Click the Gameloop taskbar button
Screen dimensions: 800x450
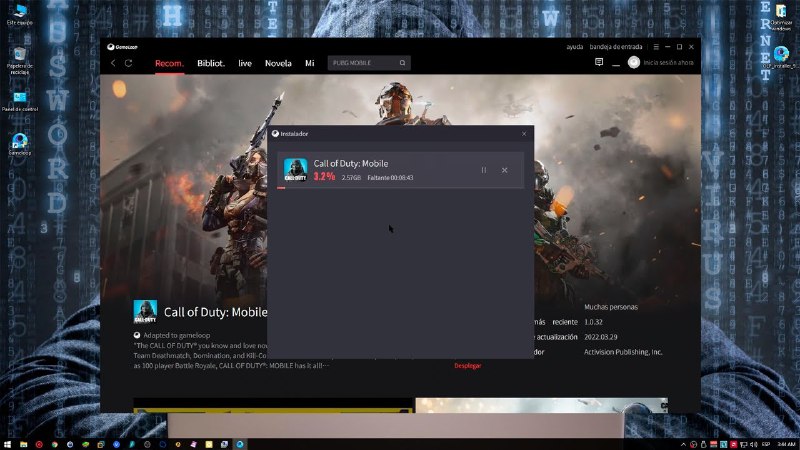point(240,444)
